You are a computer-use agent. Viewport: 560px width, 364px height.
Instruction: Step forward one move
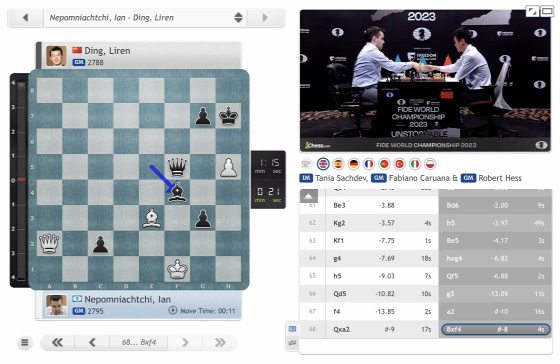point(185,342)
